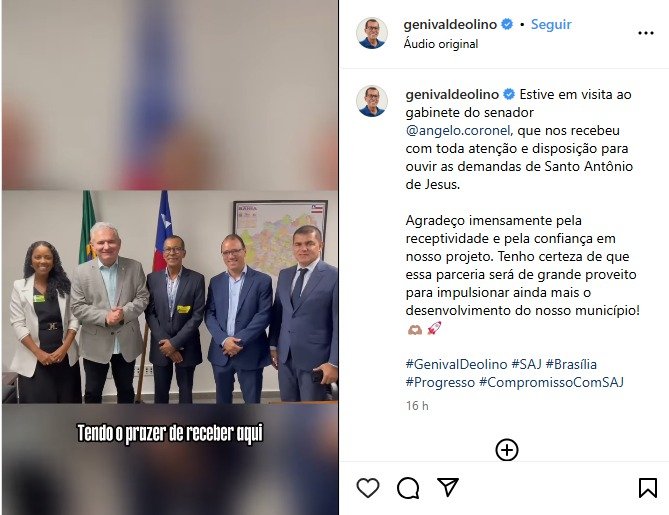Open Áudio original audio page
The width and height of the screenshot is (669, 515).
pos(441,44)
